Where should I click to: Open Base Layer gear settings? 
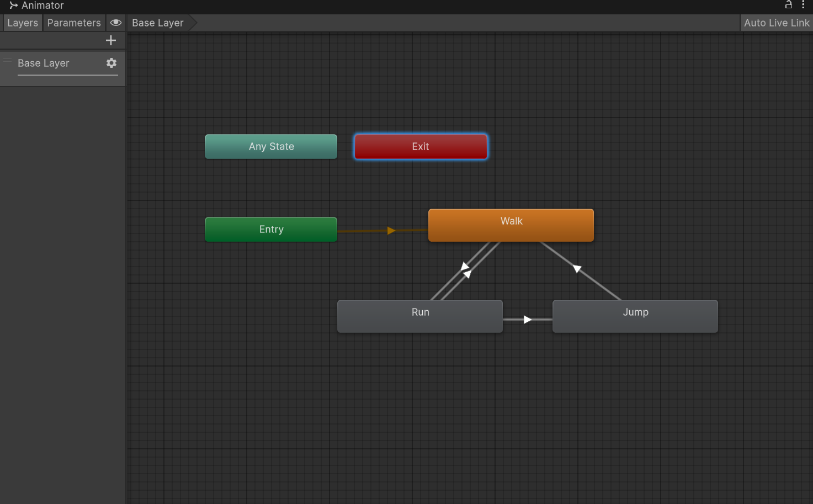click(111, 63)
